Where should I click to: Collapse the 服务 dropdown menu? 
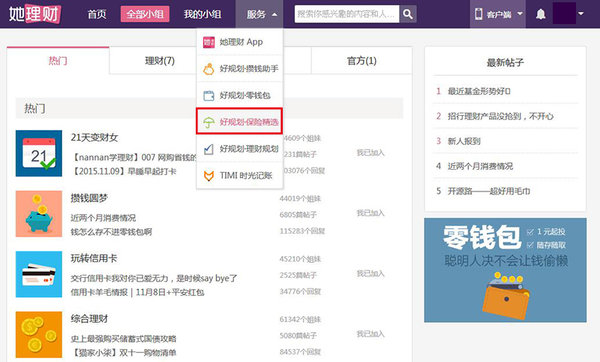tap(259, 14)
